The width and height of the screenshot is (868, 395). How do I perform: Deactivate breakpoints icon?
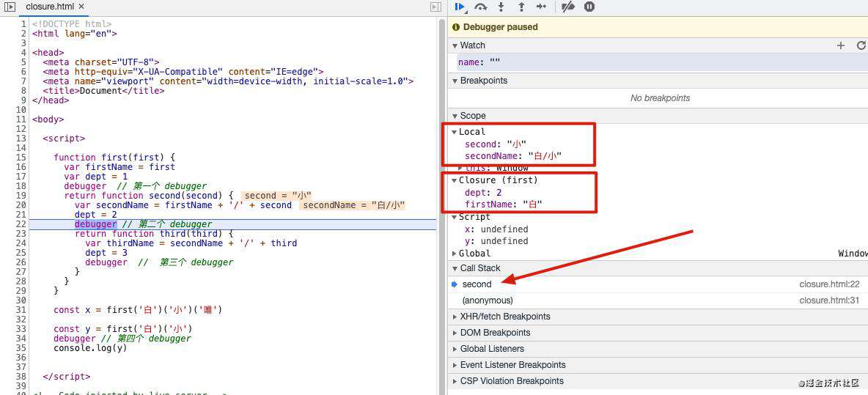(567, 7)
